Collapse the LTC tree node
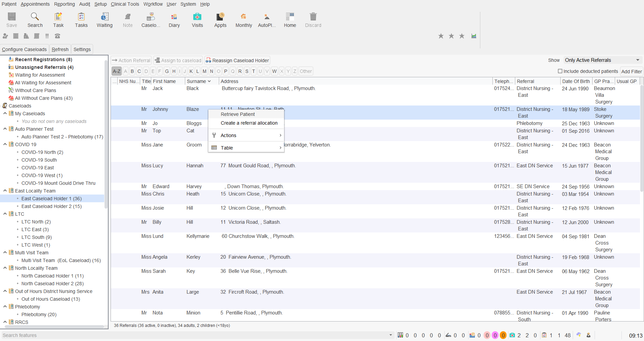Image resolution: width=644 pixels, height=341 pixels. (5, 214)
